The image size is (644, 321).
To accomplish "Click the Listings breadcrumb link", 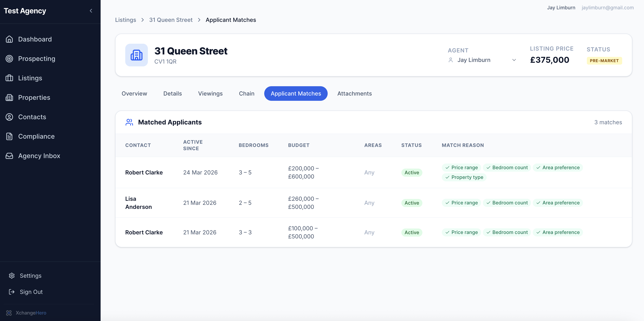I will 125,20.
